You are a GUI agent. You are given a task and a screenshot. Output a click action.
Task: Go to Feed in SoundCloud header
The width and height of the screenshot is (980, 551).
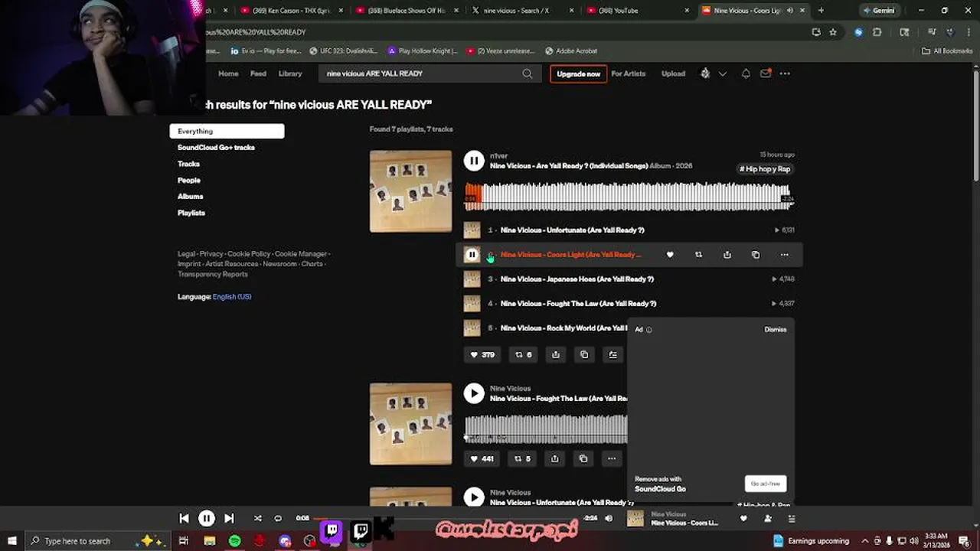tap(259, 73)
